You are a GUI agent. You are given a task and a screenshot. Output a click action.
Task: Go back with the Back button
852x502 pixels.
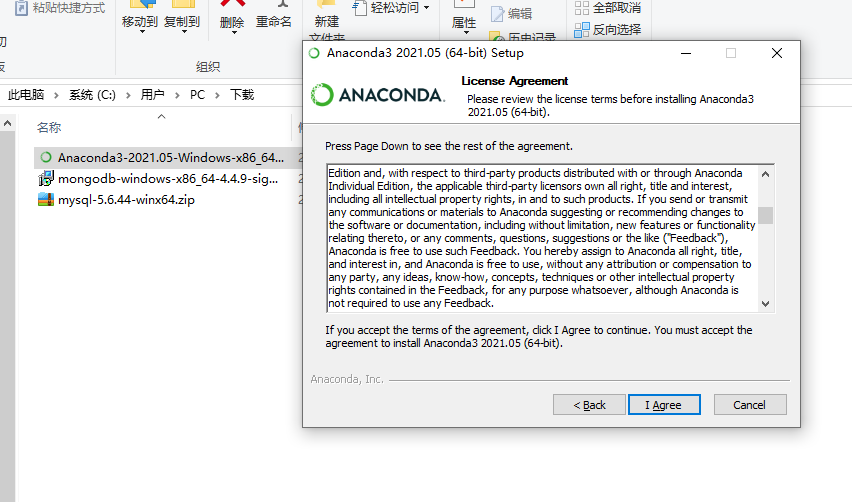(589, 405)
